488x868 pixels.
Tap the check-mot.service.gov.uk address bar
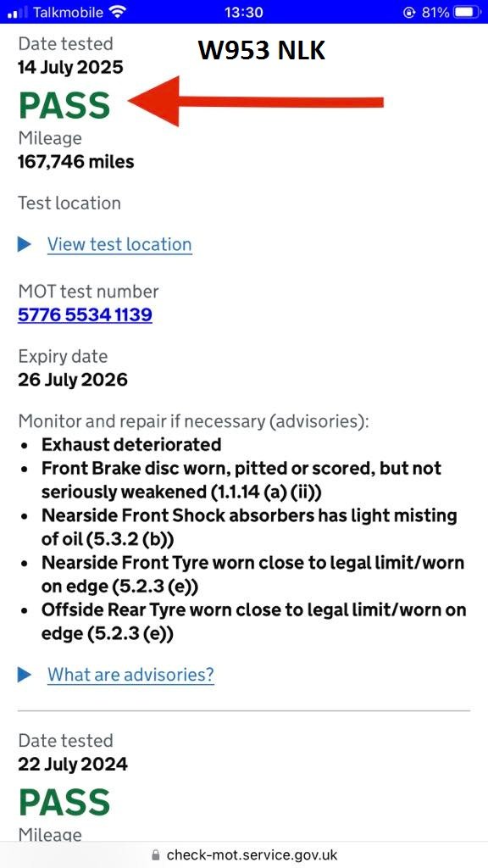(x=244, y=855)
